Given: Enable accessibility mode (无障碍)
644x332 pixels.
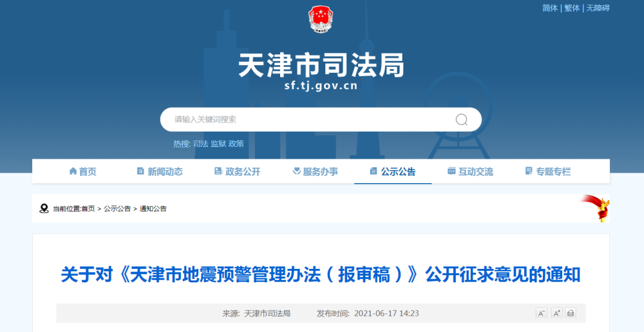Looking at the screenshot, I should click(x=598, y=8).
